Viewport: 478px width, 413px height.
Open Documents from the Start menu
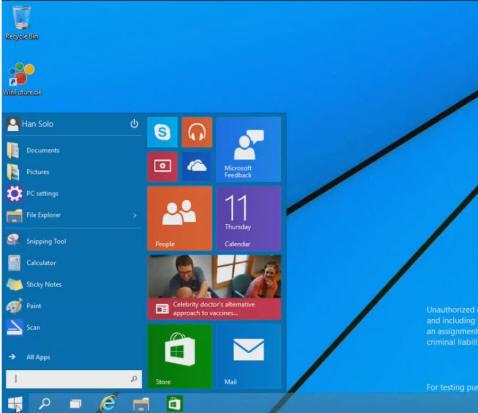(x=74, y=150)
